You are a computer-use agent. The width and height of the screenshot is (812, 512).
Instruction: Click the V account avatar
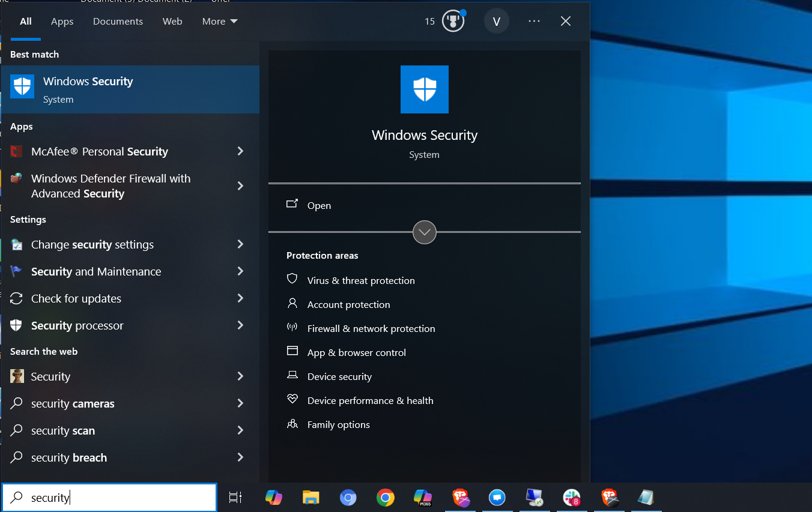[497, 21]
